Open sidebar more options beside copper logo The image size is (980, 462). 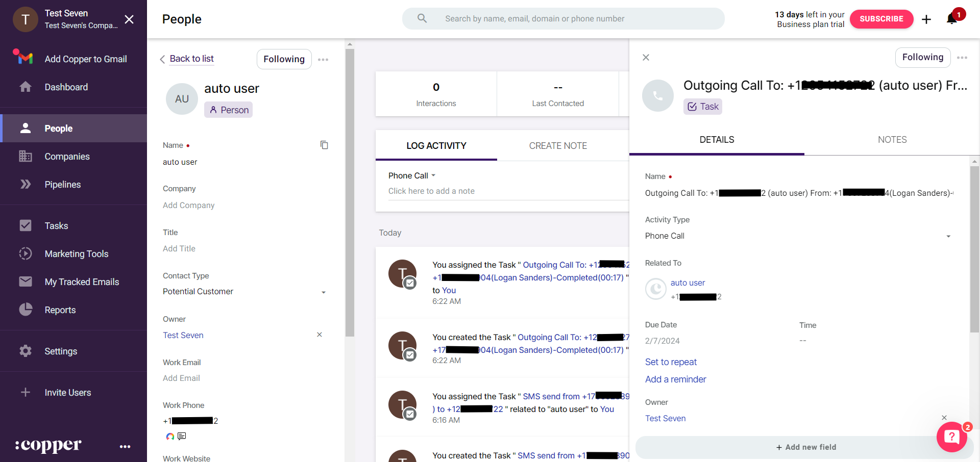[x=125, y=446]
